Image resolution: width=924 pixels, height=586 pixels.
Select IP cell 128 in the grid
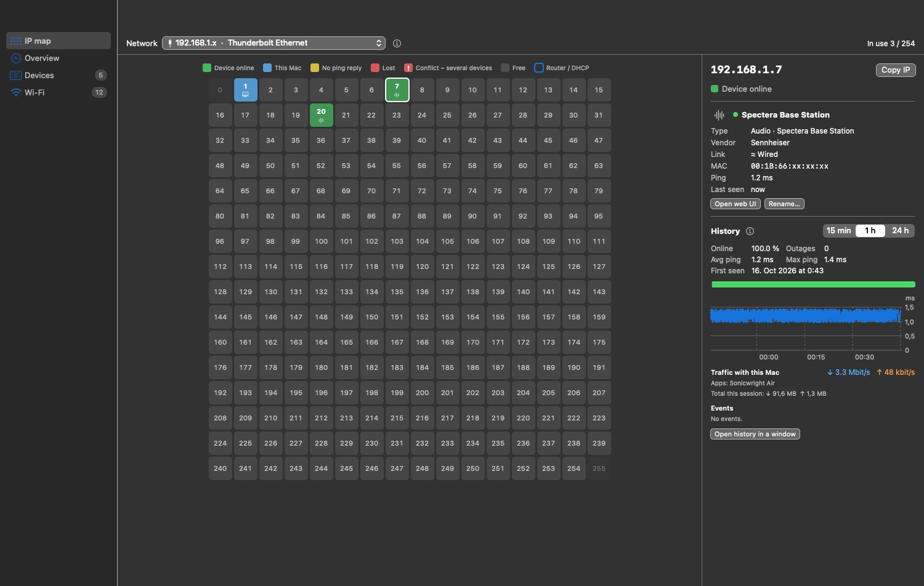220,292
